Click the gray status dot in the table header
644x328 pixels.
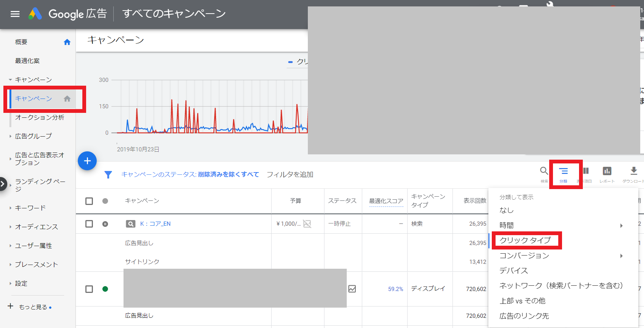(105, 201)
